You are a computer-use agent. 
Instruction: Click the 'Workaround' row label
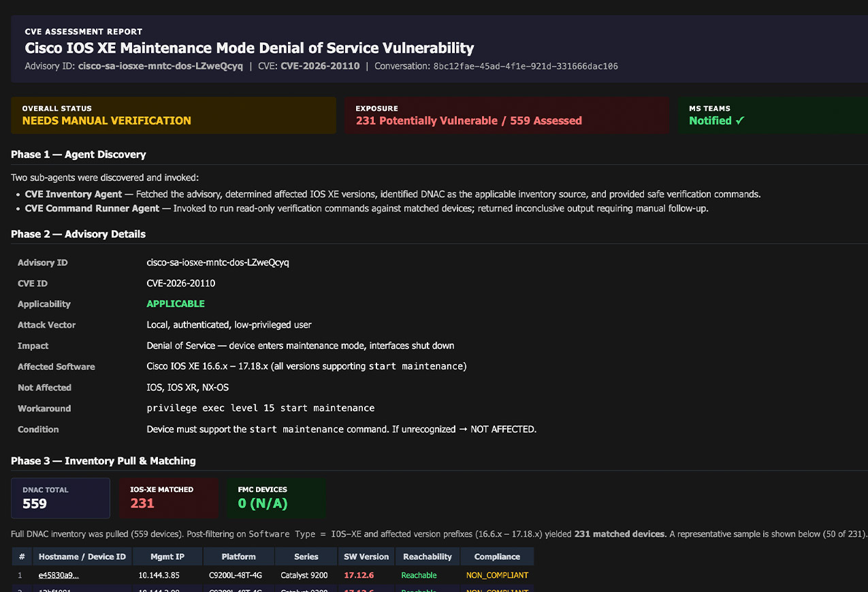[x=44, y=408]
